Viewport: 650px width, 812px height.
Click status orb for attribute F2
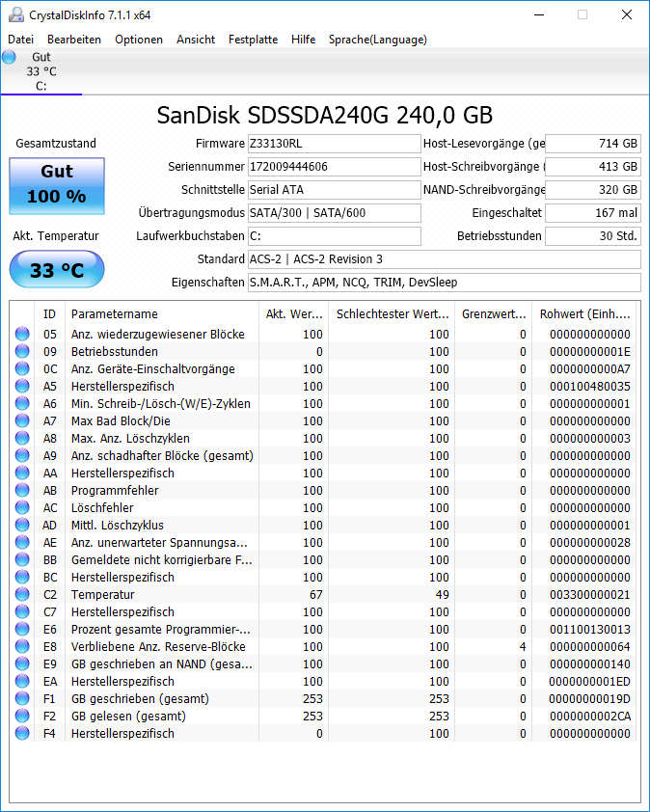pyautogui.click(x=22, y=716)
